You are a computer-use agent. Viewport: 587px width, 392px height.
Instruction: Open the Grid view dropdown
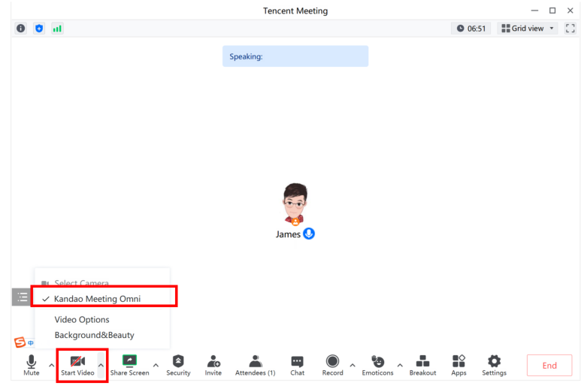(x=528, y=29)
